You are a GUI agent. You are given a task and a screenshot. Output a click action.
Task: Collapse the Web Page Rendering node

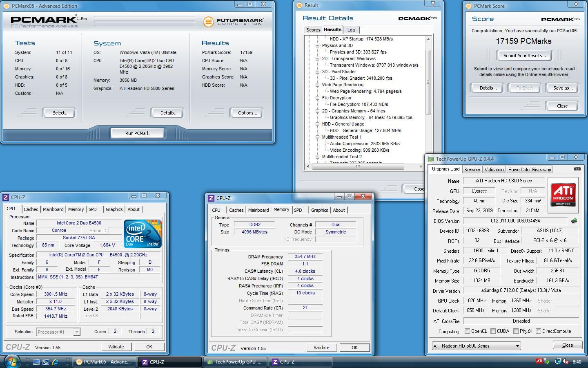[x=318, y=85]
